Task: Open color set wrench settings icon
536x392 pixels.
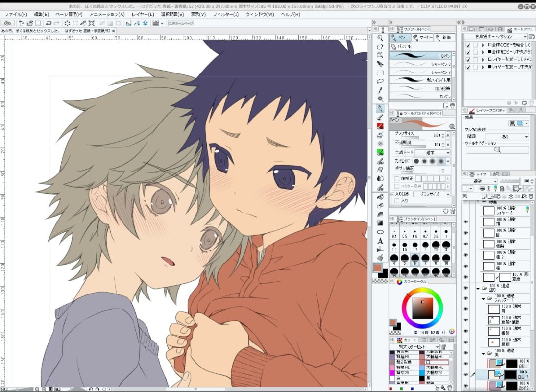Action: pos(443,347)
